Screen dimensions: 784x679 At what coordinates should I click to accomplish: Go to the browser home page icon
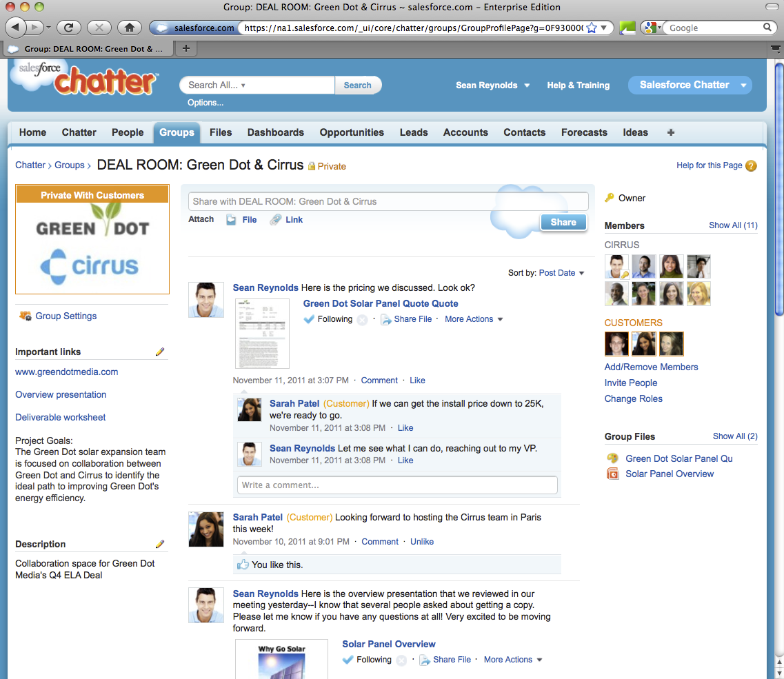(x=130, y=28)
